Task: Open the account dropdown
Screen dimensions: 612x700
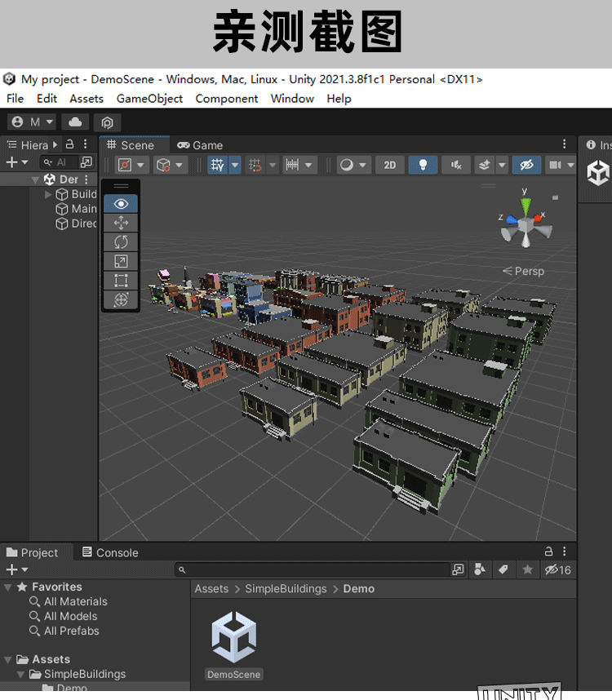Action: (x=33, y=122)
